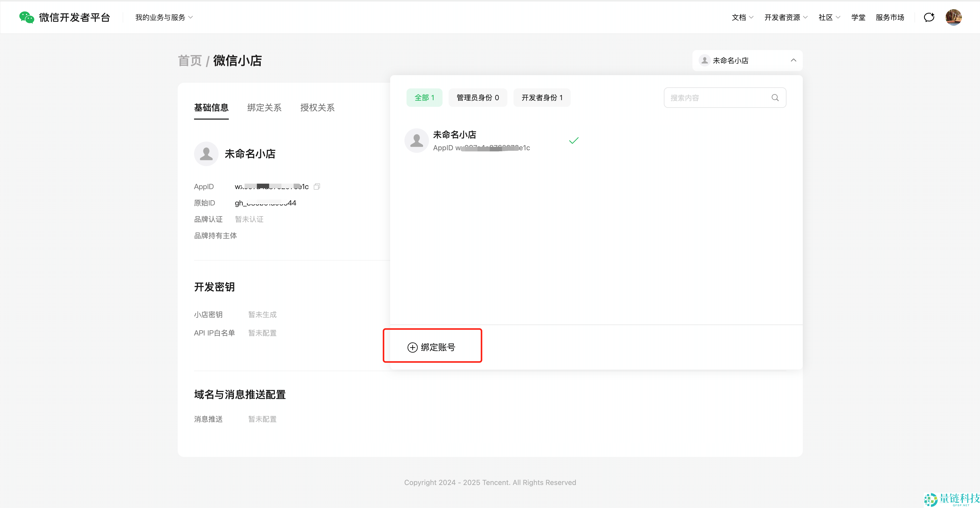Open the 文档 dropdown menu
The height and width of the screenshot is (508, 980).
click(742, 18)
